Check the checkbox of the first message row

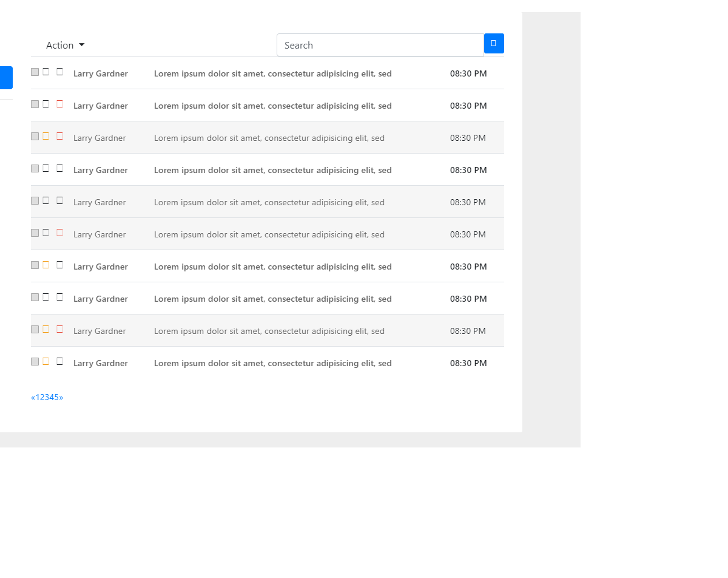35,72
